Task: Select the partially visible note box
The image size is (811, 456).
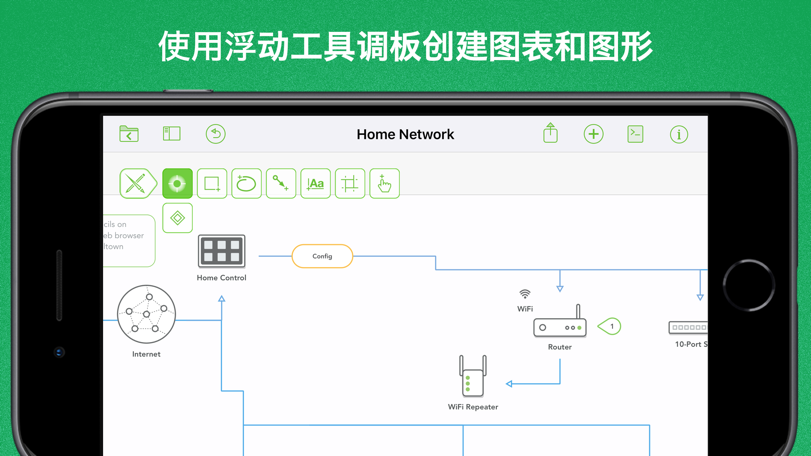Action: (x=129, y=240)
